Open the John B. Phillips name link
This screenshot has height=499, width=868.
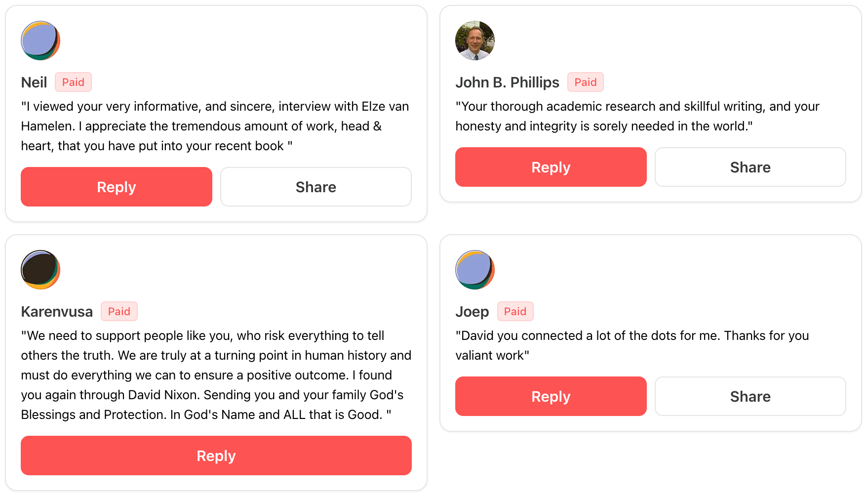tap(507, 83)
